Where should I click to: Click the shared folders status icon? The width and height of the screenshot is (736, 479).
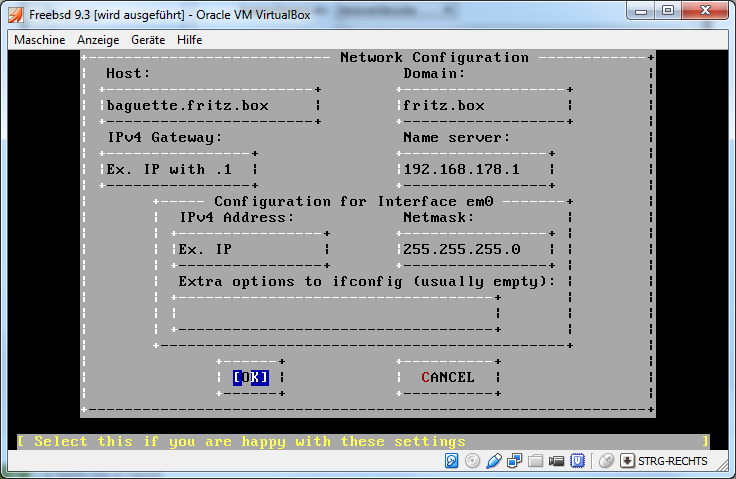point(535,461)
